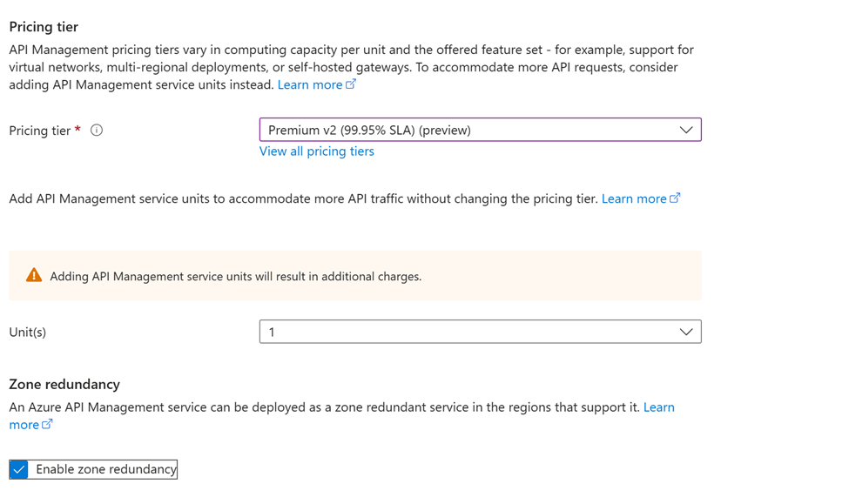Screen dimensions: 849x504
Task: Click the orange warning triangle icon
Action: (34, 276)
